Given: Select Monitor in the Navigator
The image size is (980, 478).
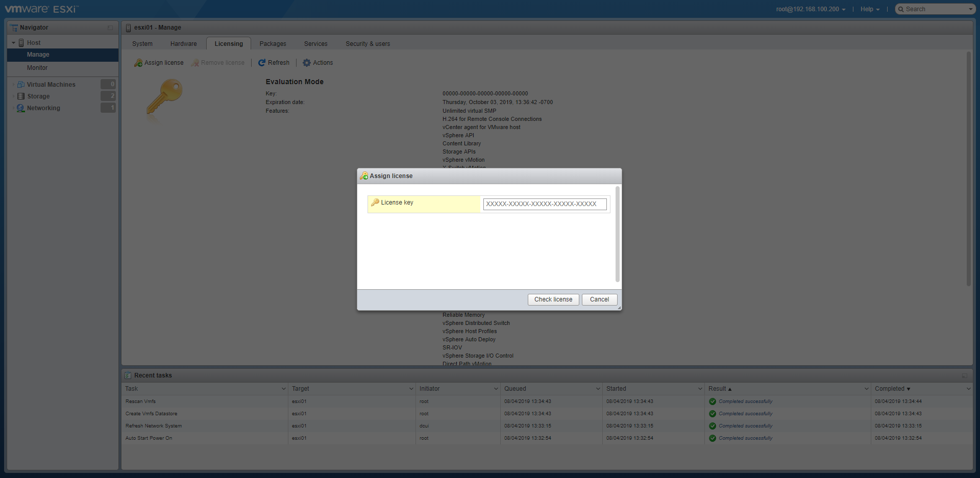Looking at the screenshot, I should [x=37, y=68].
